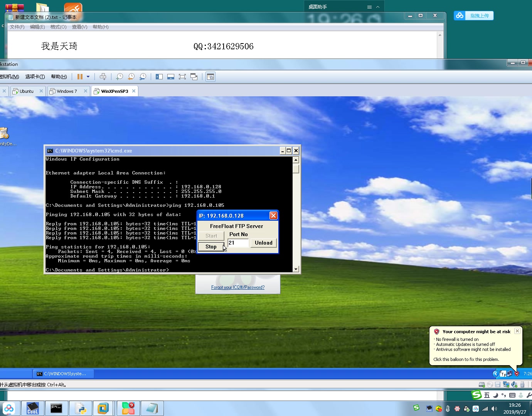Click the cmd.exe scrollbar down arrow
532x416 pixels.
coord(296,269)
